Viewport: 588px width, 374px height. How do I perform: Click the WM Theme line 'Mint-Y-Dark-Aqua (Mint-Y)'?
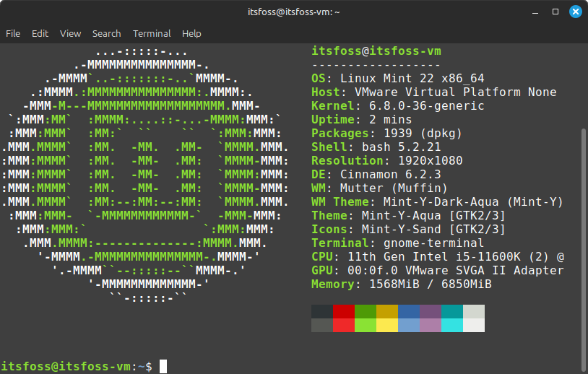point(437,202)
